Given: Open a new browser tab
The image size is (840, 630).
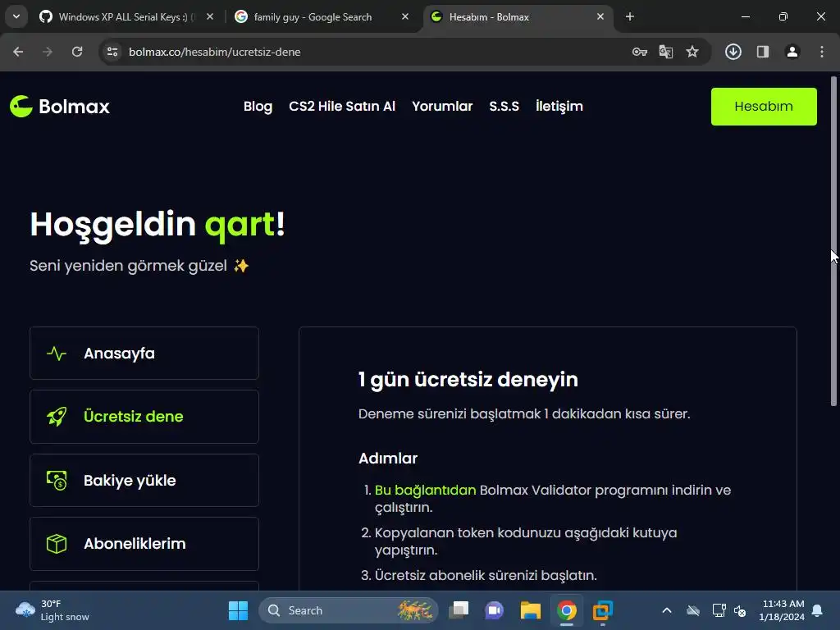Looking at the screenshot, I should pos(629,16).
